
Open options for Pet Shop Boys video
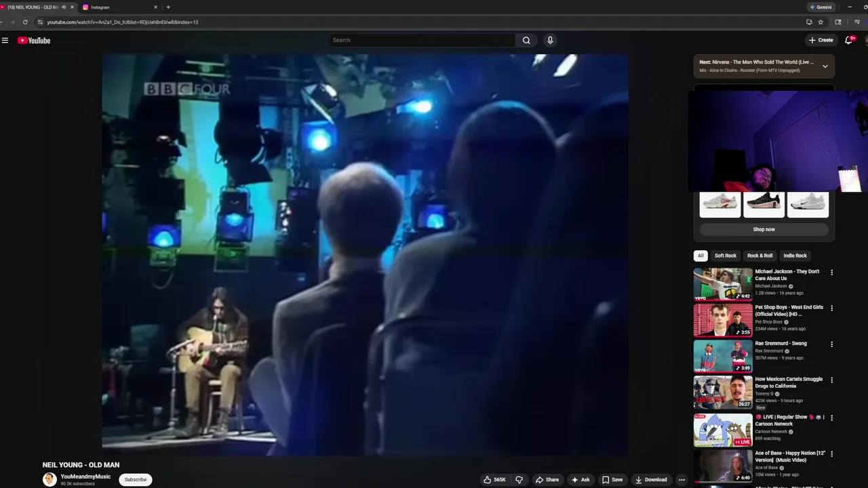831,308
